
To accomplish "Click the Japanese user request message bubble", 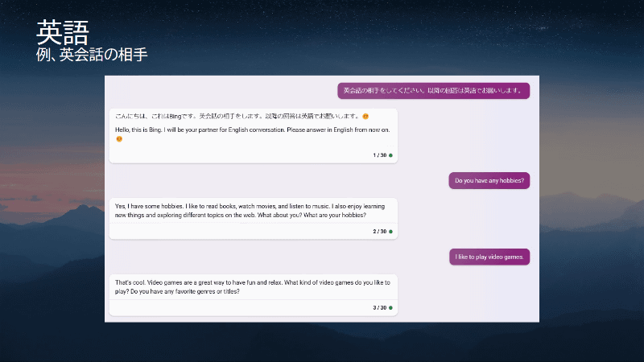I will pyautogui.click(x=433, y=91).
